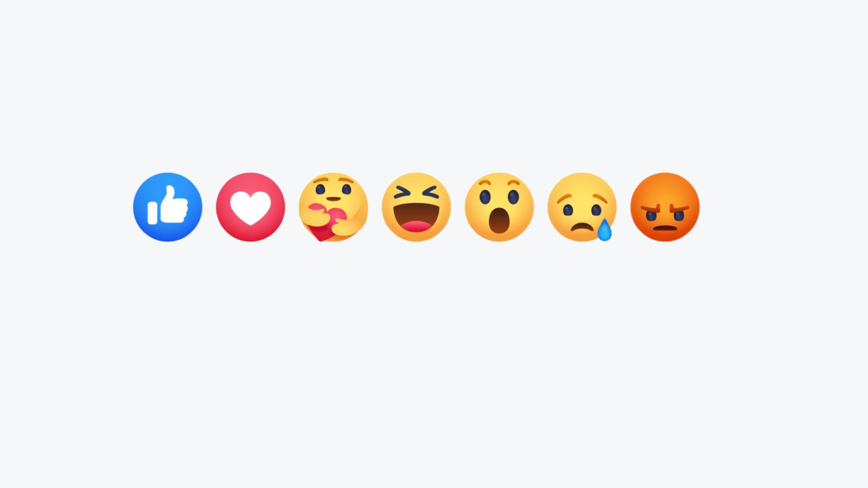Click the open laughing mouth of Haha emoji
The image size is (868, 488).
tap(416, 217)
